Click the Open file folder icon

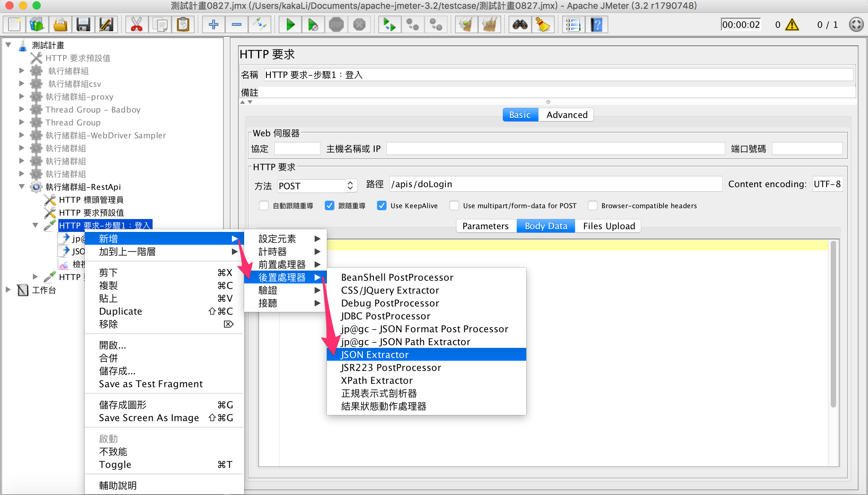point(60,24)
